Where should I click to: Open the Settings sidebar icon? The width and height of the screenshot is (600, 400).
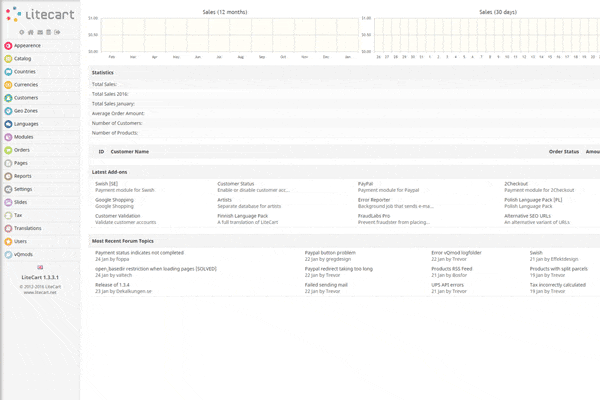[x=8, y=189]
